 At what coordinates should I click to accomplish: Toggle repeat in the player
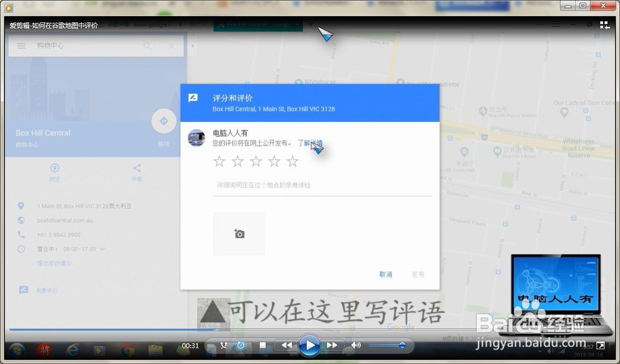tap(241, 345)
